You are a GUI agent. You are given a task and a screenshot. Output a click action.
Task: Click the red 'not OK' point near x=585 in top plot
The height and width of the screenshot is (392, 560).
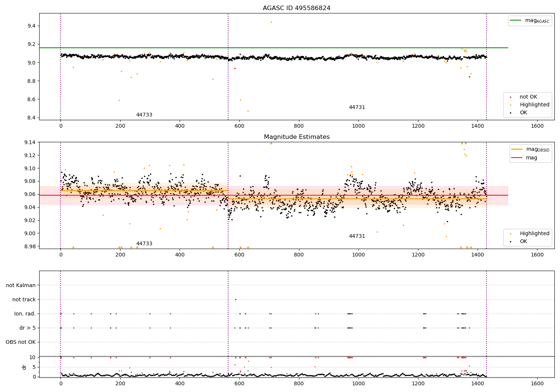(235, 68)
